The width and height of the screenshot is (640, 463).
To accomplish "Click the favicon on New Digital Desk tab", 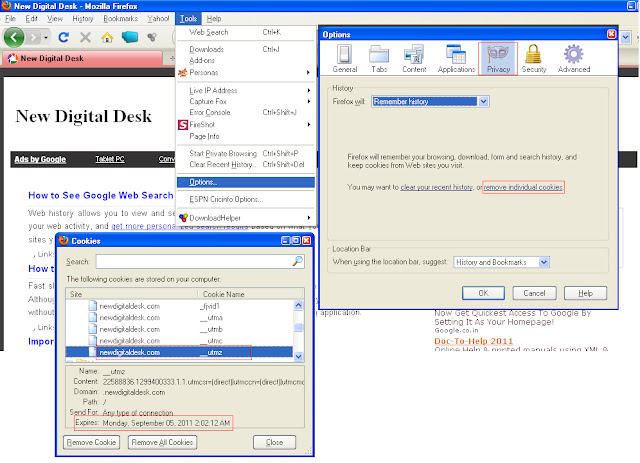I will (x=13, y=58).
